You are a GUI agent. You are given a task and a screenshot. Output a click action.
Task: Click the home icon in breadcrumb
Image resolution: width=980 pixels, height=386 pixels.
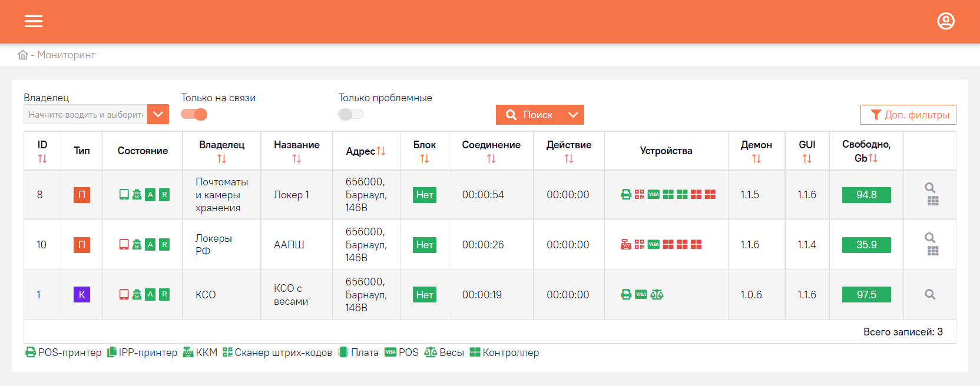pos(23,55)
